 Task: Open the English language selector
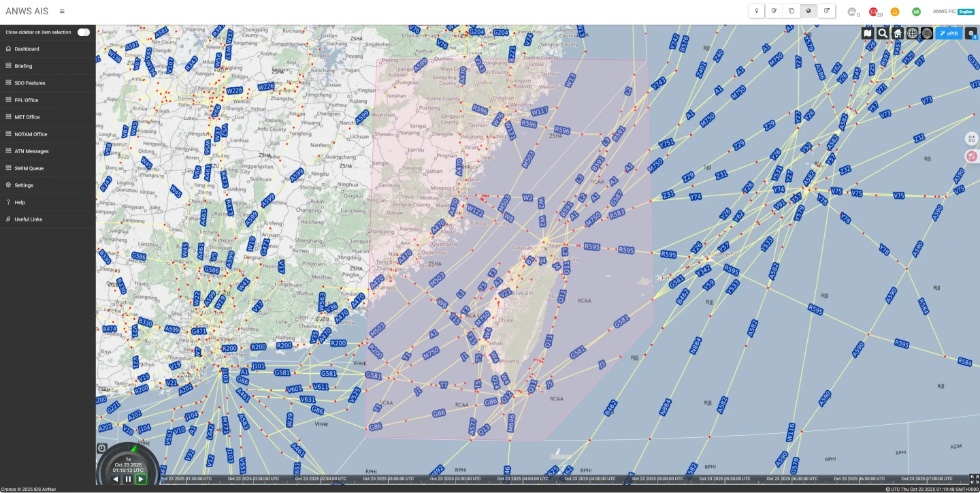966,12
